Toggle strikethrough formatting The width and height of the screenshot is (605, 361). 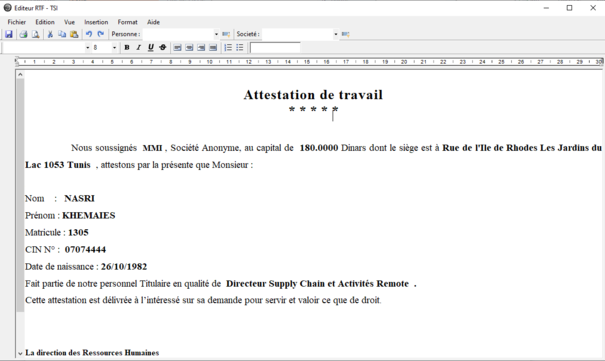click(x=162, y=47)
